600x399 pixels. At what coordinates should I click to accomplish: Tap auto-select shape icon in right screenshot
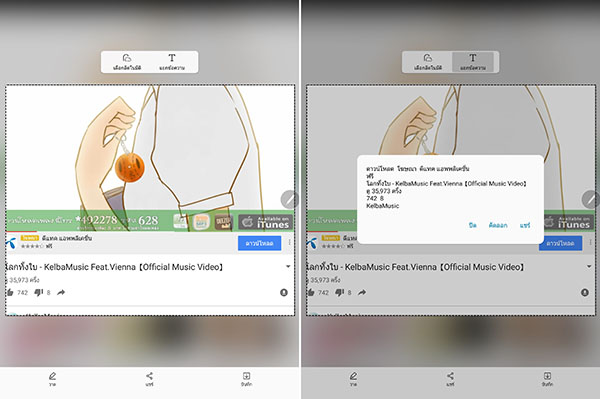[x=428, y=58]
